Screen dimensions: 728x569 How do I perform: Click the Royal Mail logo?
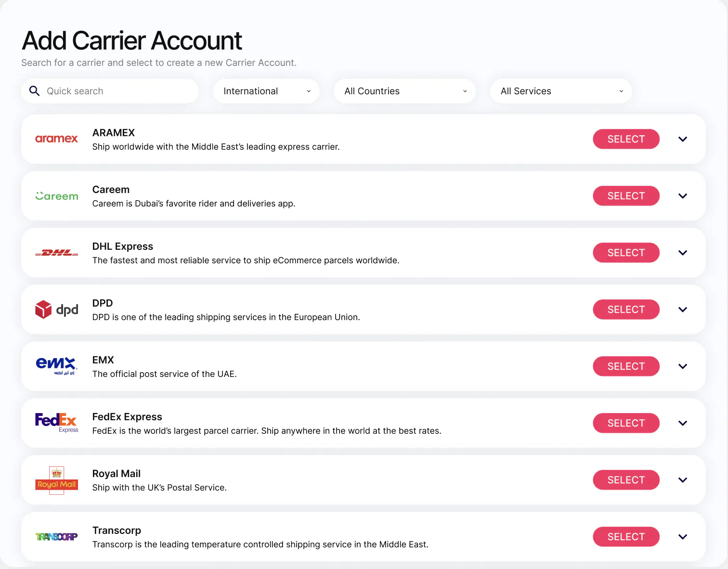point(56,480)
